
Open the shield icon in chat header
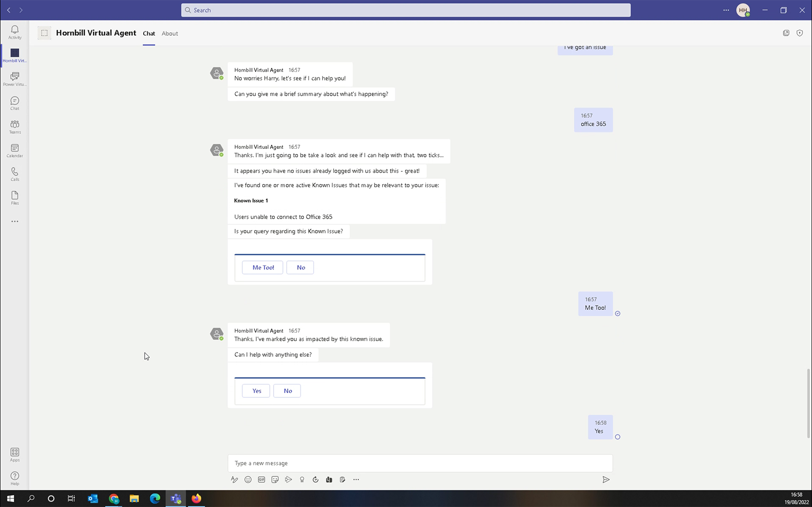(x=800, y=33)
